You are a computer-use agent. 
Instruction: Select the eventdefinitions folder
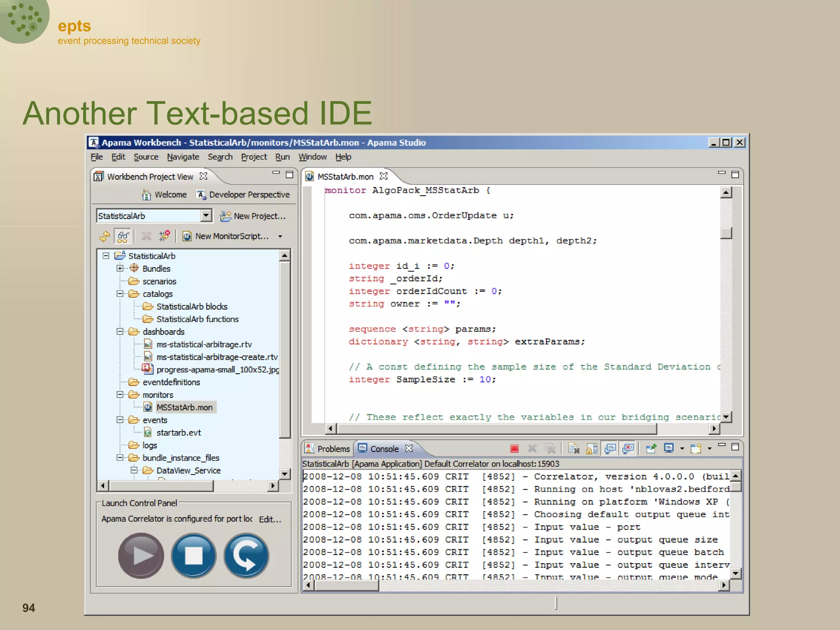point(164,382)
